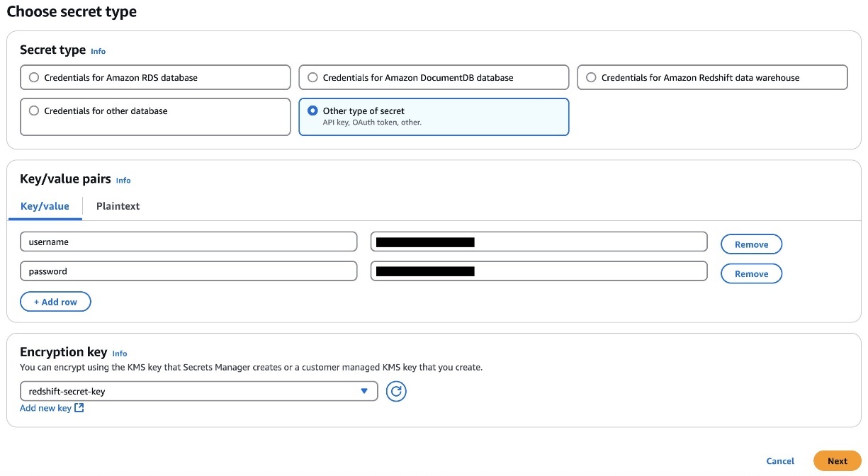Open Info next to Encryption key heading
Image resolution: width=868 pixels, height=476 pixels.
coord(120,353)
